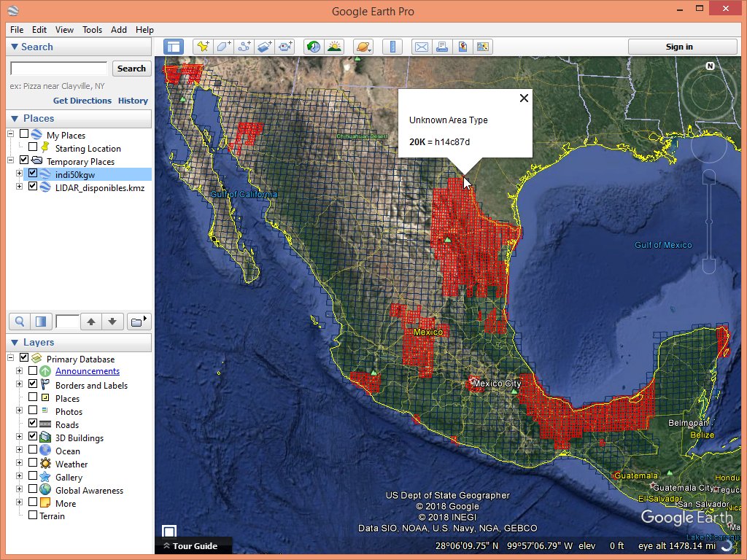
Task: Uncheck the indi50kgw layer checkbox
Action: click(x=33, y=174)
